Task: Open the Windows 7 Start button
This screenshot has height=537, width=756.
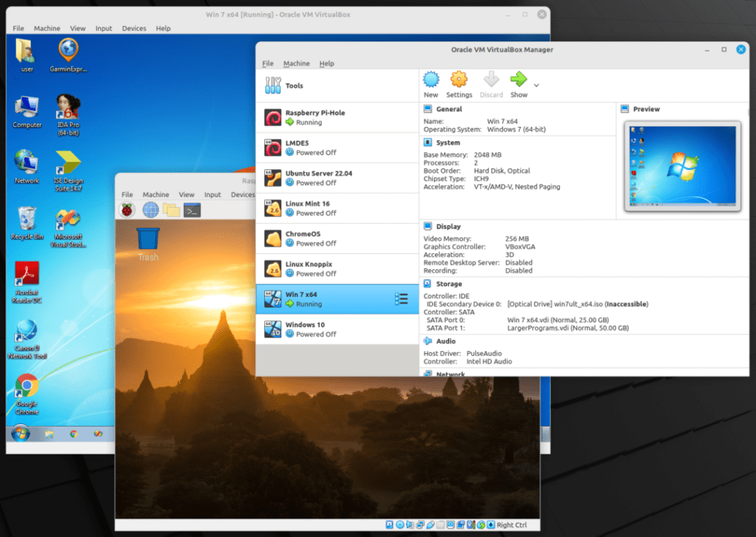Action: coord(20,434)
